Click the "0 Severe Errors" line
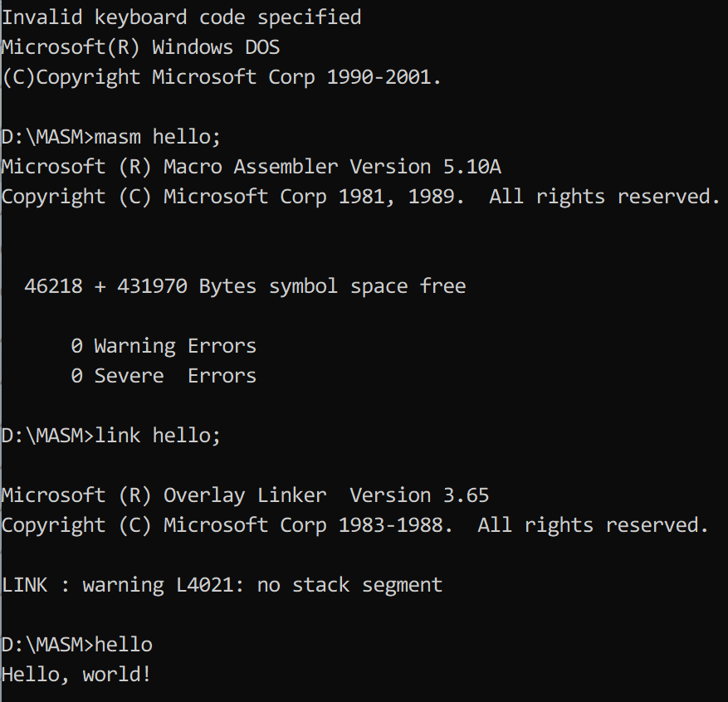728x702 pixels. coord(164,376)
